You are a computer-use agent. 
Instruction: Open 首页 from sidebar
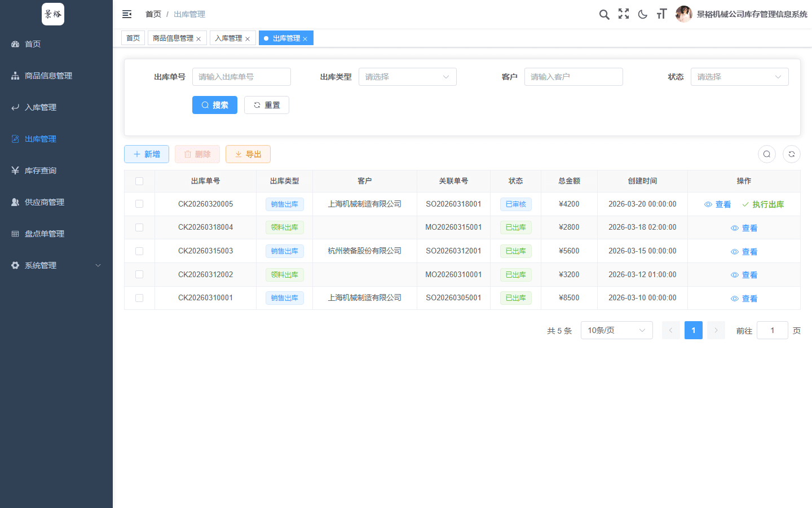tap(56, 44)
